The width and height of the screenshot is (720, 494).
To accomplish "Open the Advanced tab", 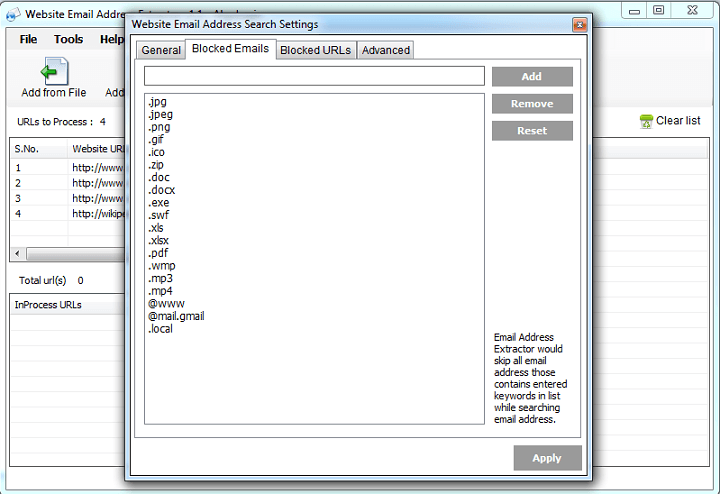I will click(386, 50).
